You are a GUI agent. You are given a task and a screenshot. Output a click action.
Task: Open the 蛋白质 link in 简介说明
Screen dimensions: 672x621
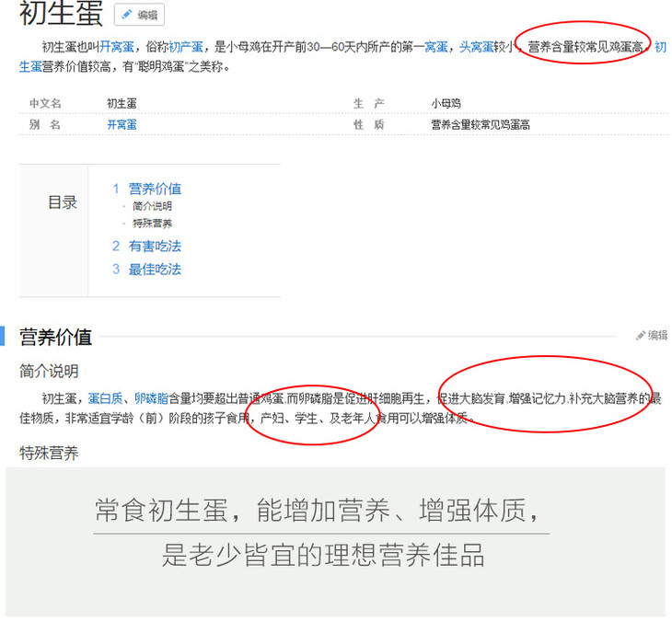coord(105,398)
